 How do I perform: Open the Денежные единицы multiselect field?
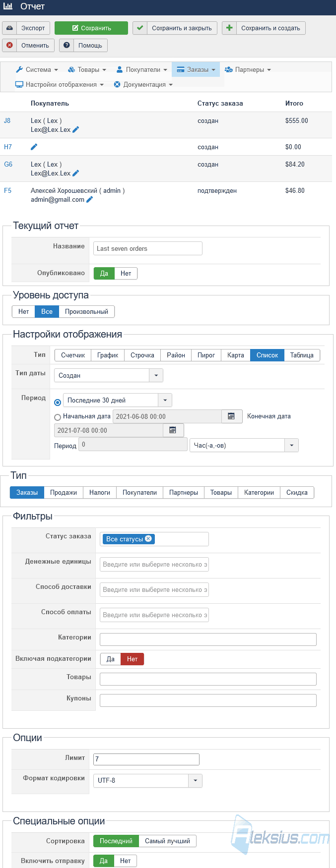click(x=154, y=564)
